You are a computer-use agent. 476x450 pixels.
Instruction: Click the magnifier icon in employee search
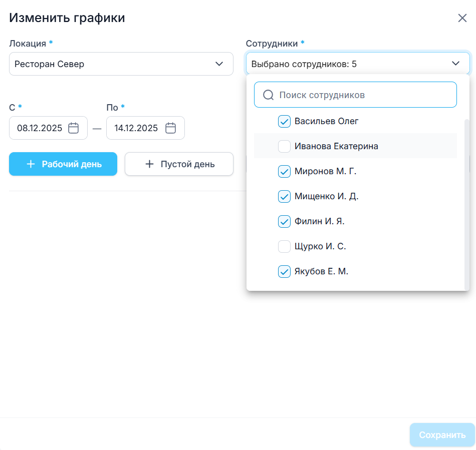pos(269,95)
